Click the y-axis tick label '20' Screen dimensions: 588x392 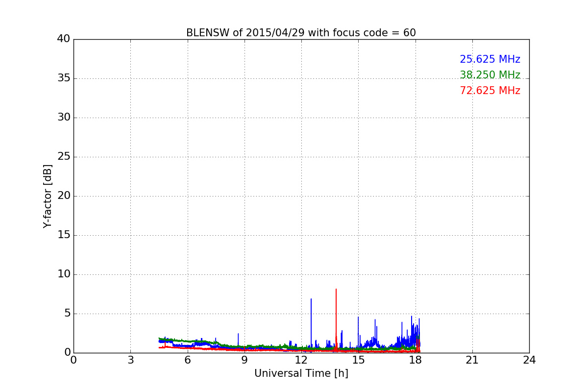click(64, 196)
